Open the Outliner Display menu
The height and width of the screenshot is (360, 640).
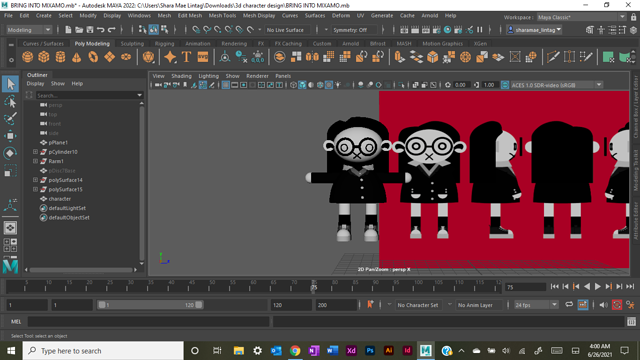click(x=35, y=84)
